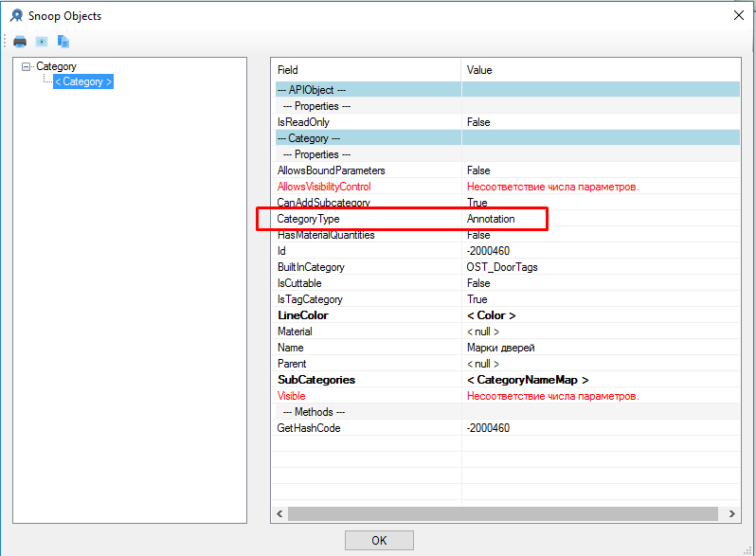This screenshot has height=556, width=756.
Task: Select the CategoryType field
Action: click(x=308, y=219)
